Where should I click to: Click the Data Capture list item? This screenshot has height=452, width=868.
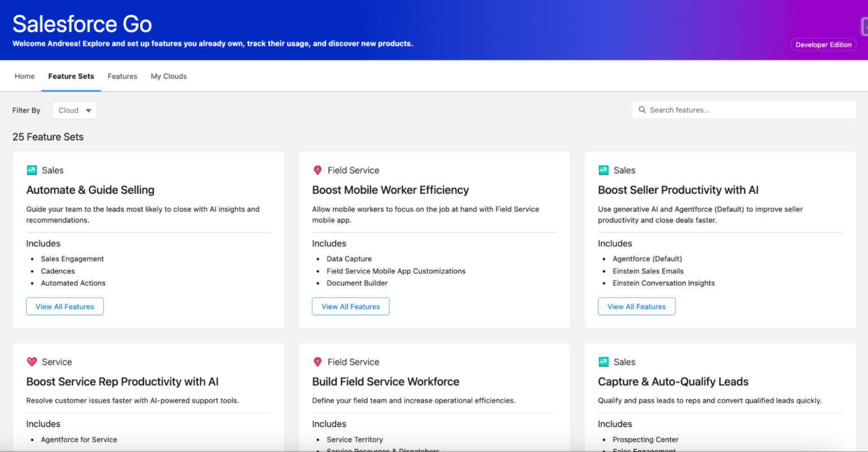(349, 259)
